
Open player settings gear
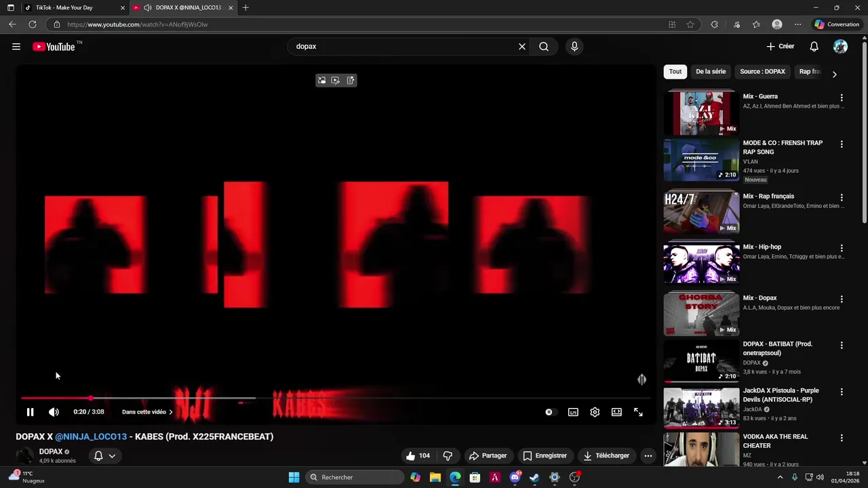tap(595, 412)
